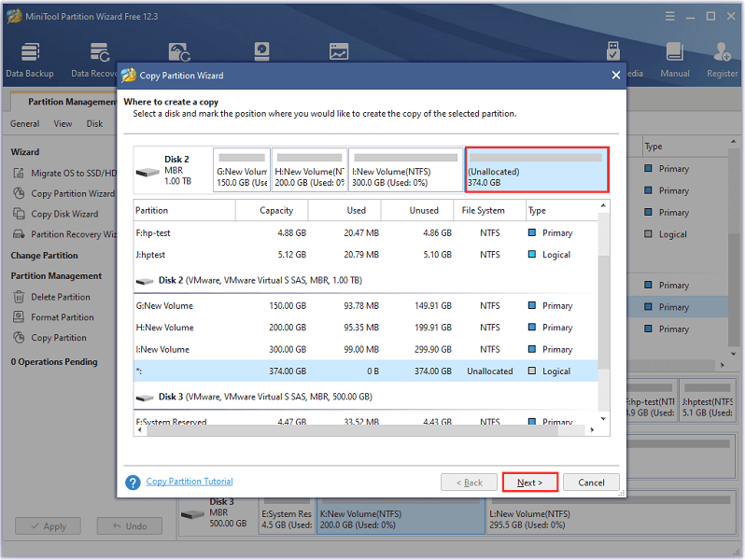Sort by Partition column header
Image resolution: width=745 pixels, height=560 pixels.
pyautogui.click(x=184, y=210)
